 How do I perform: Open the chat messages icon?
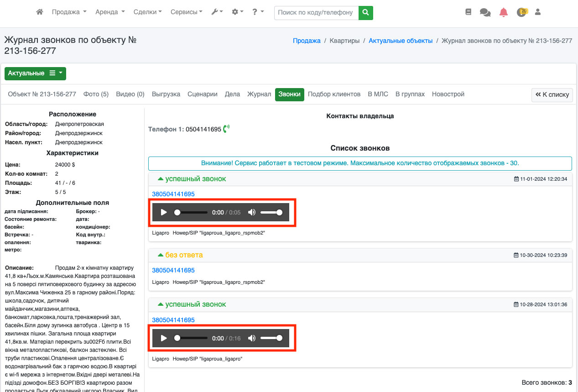(x=485, y=12)
